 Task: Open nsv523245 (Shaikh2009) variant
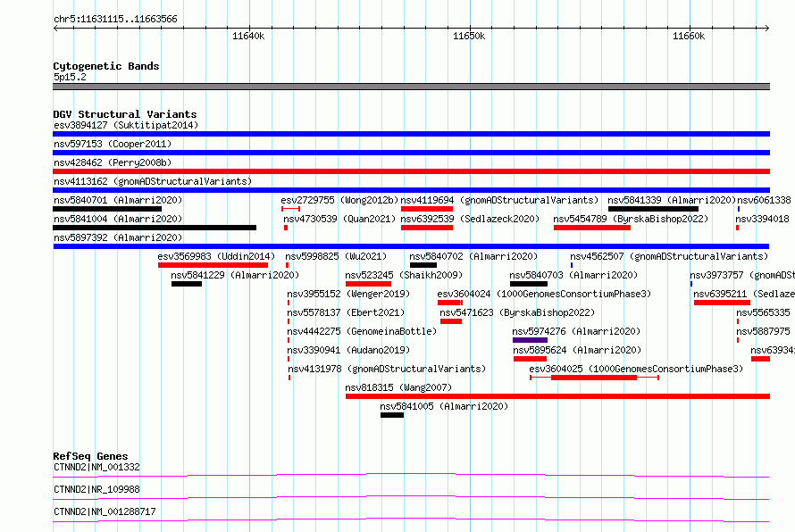click(x=404, y=275)
